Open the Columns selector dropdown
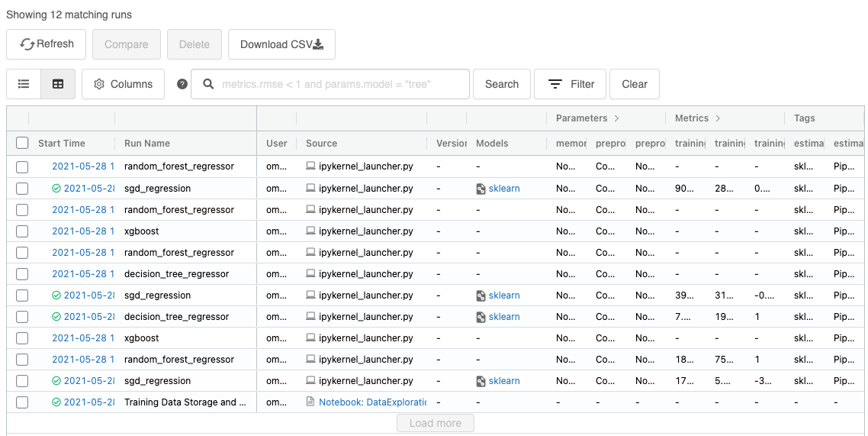Screen dimensions: 868x436 (x=123, y=84)
